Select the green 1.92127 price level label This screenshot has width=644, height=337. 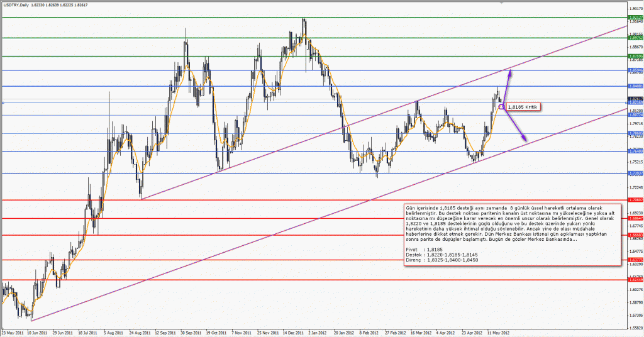635,17
